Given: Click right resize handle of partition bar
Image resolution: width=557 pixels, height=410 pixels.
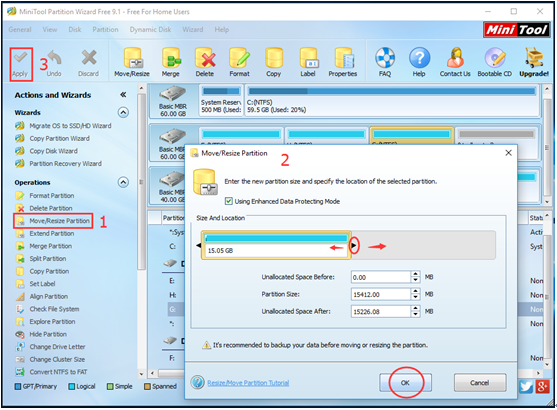Looking at the screenshot, I should (x=354, y=246).
